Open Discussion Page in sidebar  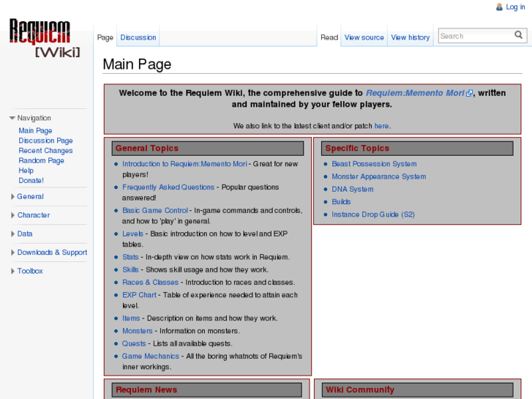(x=45, y=141)
